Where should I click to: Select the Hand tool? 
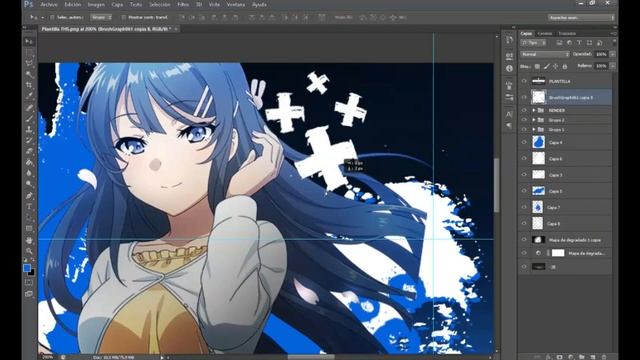pos(29,240)
